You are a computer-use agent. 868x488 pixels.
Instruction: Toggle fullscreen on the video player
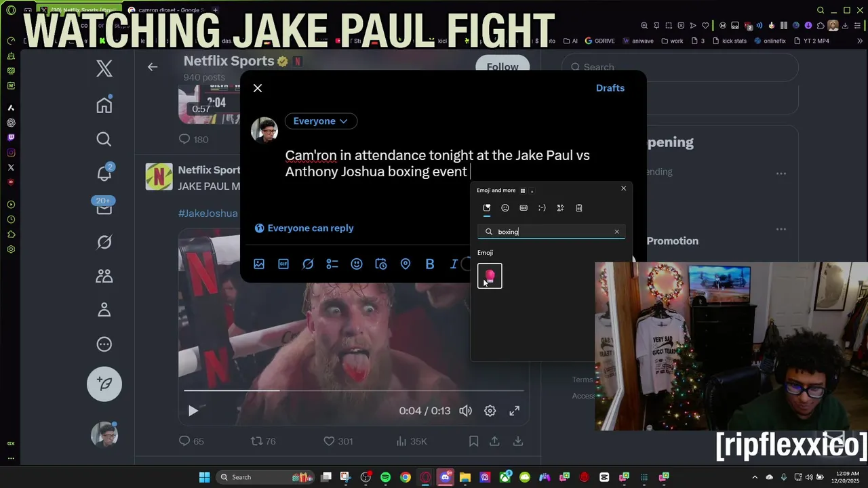515,411
